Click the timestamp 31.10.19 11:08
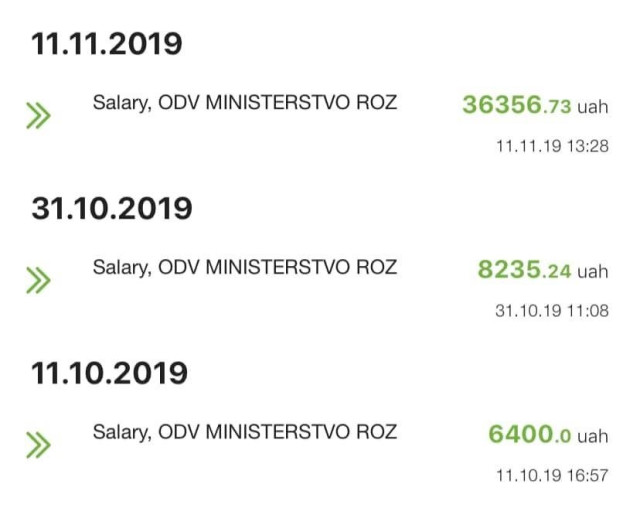640x508 pixels. click(x=552, y=311)
